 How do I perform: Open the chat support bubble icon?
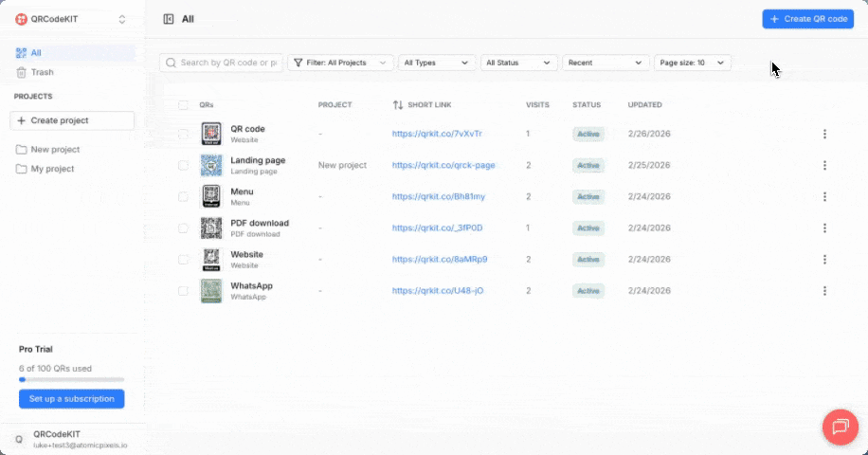[839, 426]
